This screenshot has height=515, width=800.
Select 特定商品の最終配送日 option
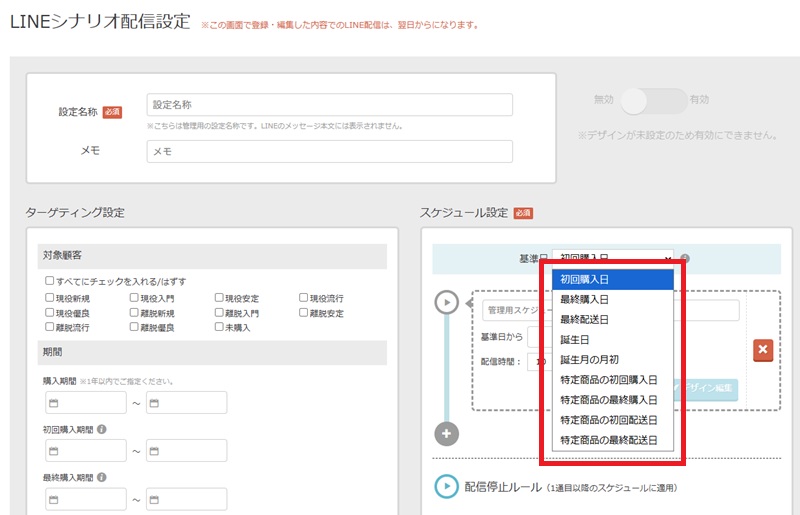pyautogui.click(x=613, y=440)
